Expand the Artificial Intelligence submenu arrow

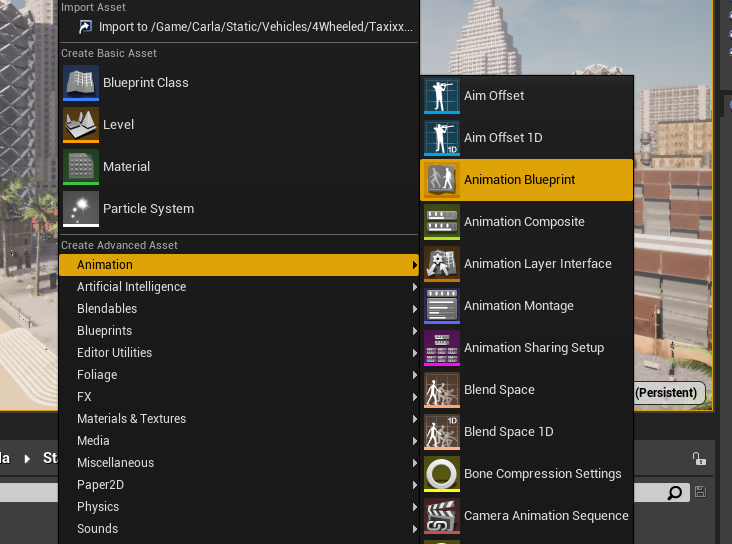(415, 287)
